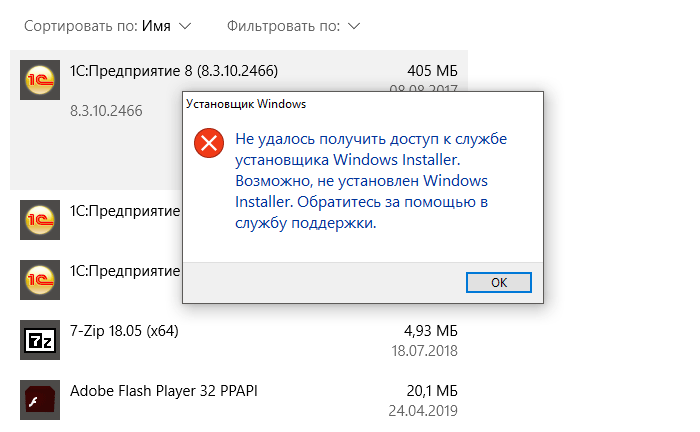The width and height of the screenshot is (700, 432).
Task: Click the blue error message text
Action: pyautogui.click(x=361, y=180)
